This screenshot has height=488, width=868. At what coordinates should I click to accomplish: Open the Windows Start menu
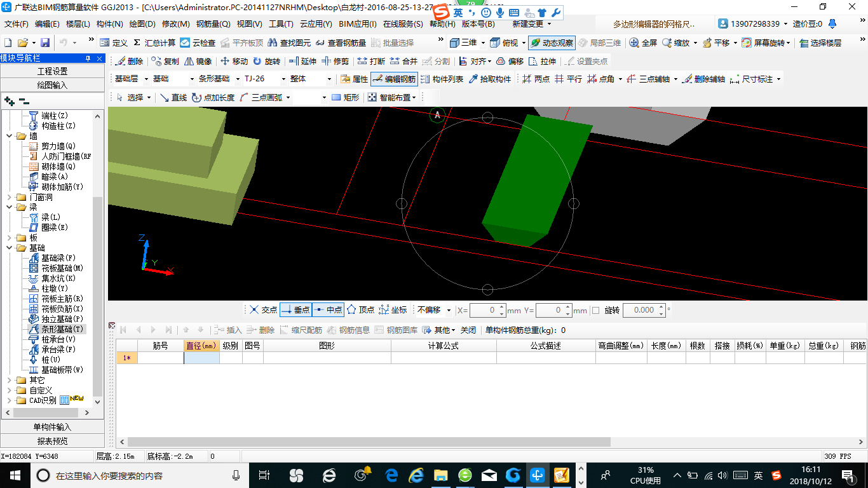tap(14, 475)
